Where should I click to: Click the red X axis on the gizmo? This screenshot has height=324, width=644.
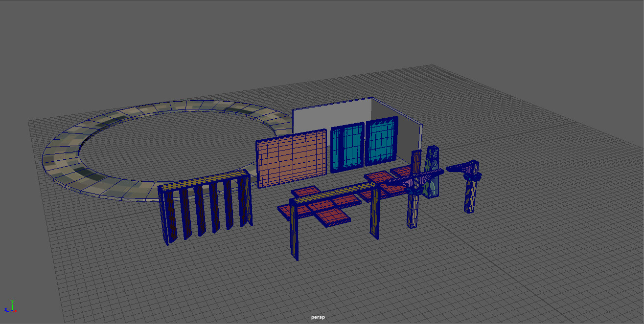[16, 312]
